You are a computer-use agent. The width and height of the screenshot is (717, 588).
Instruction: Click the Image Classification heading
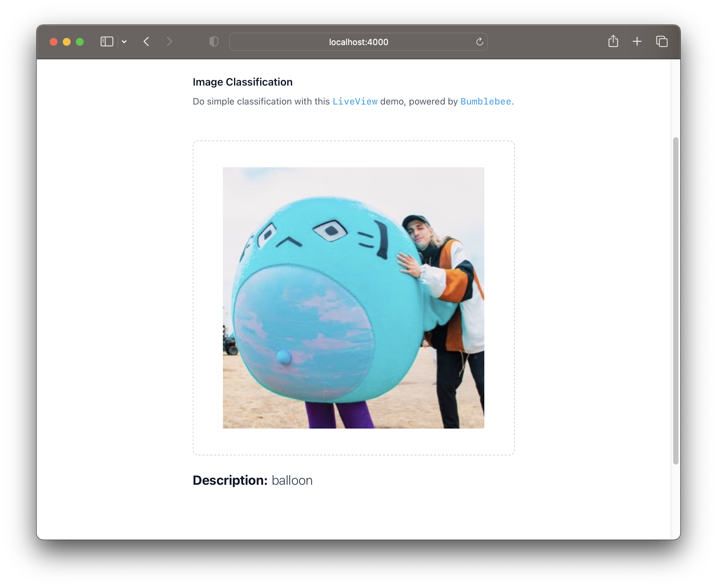[242, 82]
